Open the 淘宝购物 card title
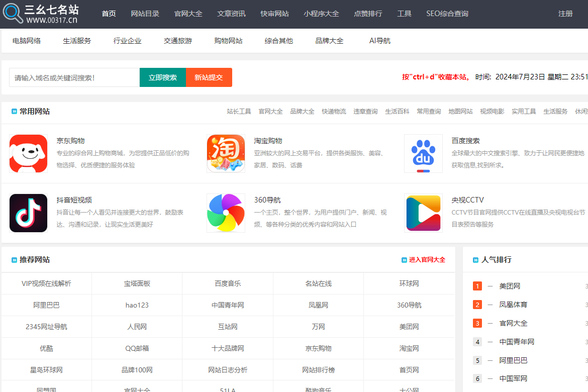 click(268, 141)
